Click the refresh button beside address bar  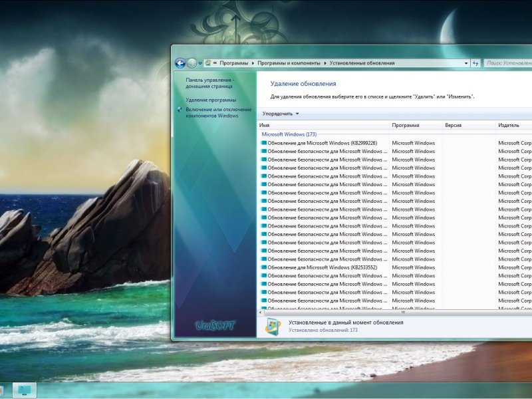point(475,63)
